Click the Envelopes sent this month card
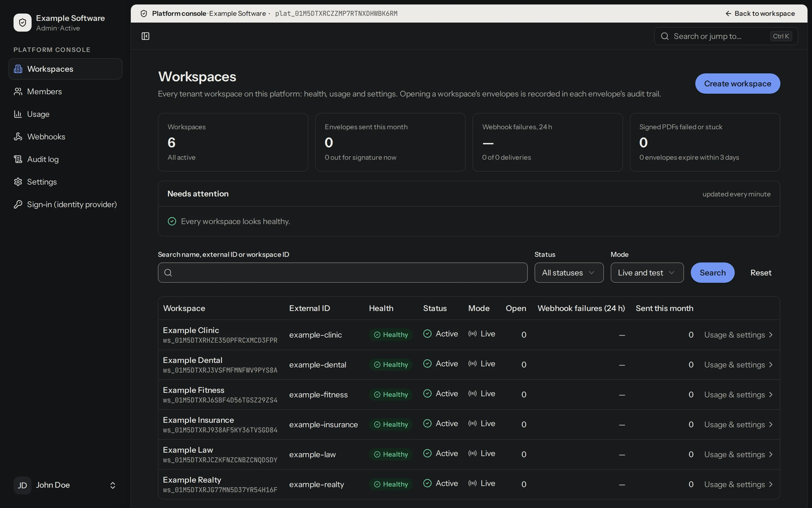812x508 pixels. click(x=390, y=142)
